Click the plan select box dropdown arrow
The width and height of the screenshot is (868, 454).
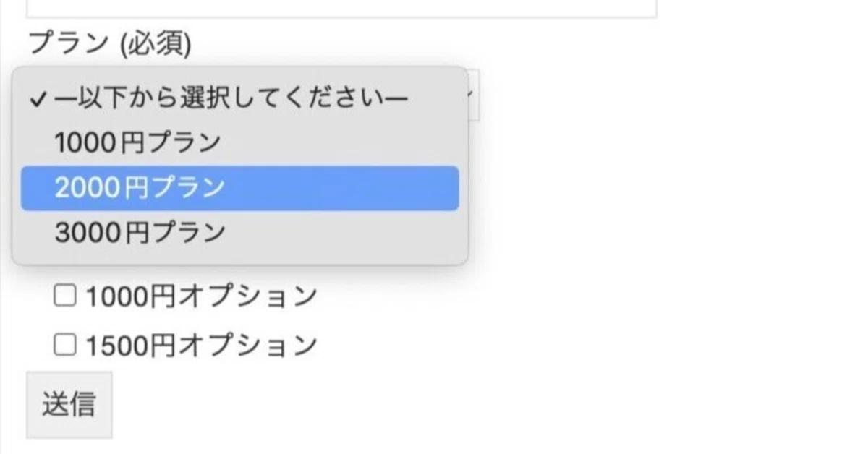pyautogui.click(x=470, y=94)
